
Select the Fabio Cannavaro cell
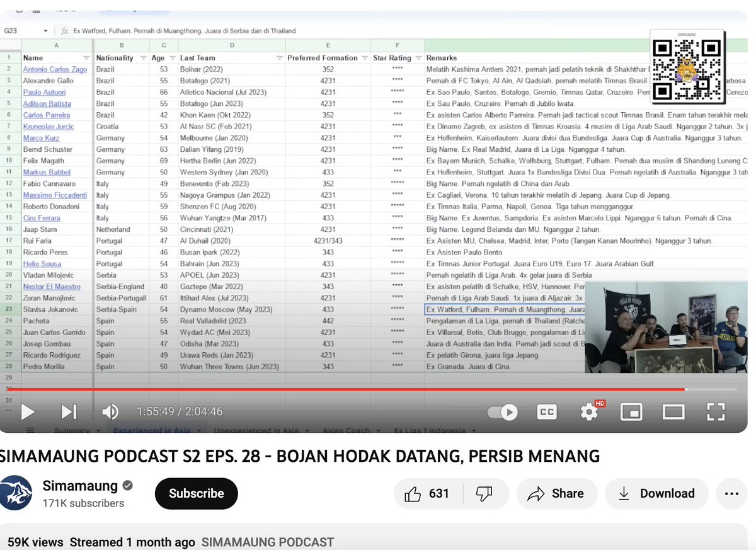point(57,184)
